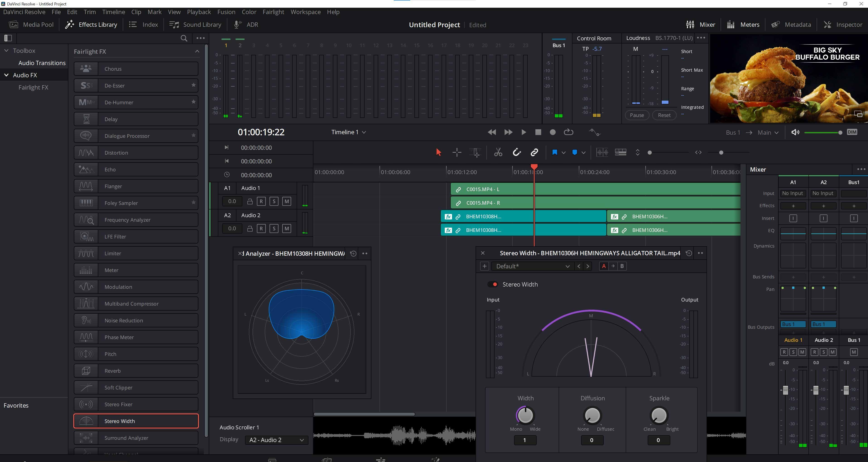
Task: Reset the Stereo Width plugin settings
Action: click(x=689, y=253)
